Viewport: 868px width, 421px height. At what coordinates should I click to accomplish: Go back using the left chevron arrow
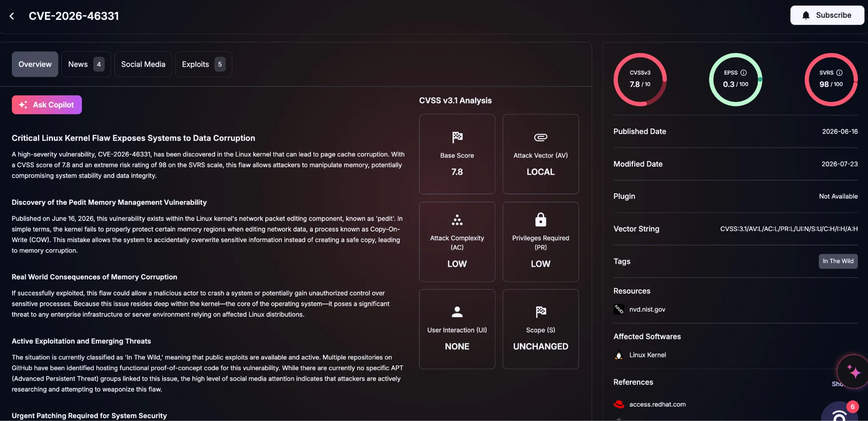point(12,16)
